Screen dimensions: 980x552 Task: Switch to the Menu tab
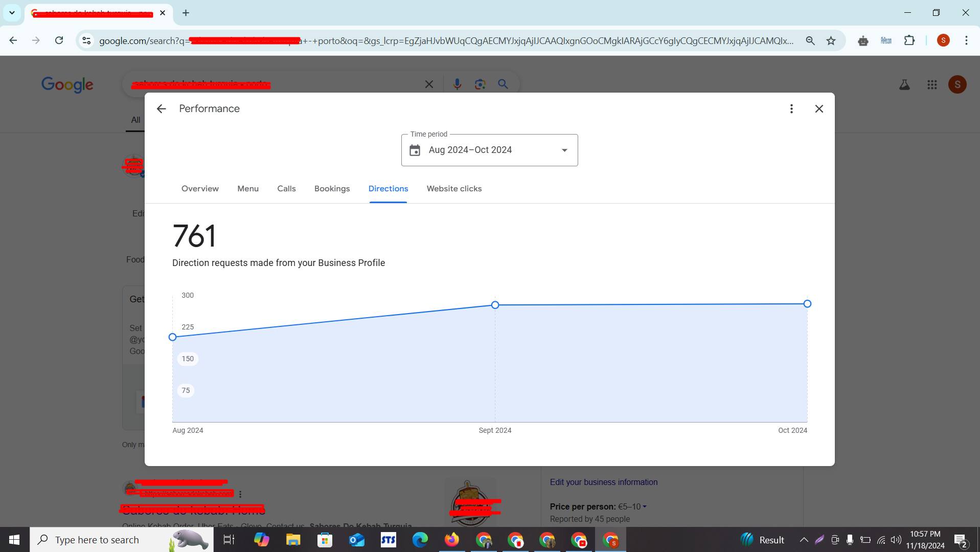[248, 189]
